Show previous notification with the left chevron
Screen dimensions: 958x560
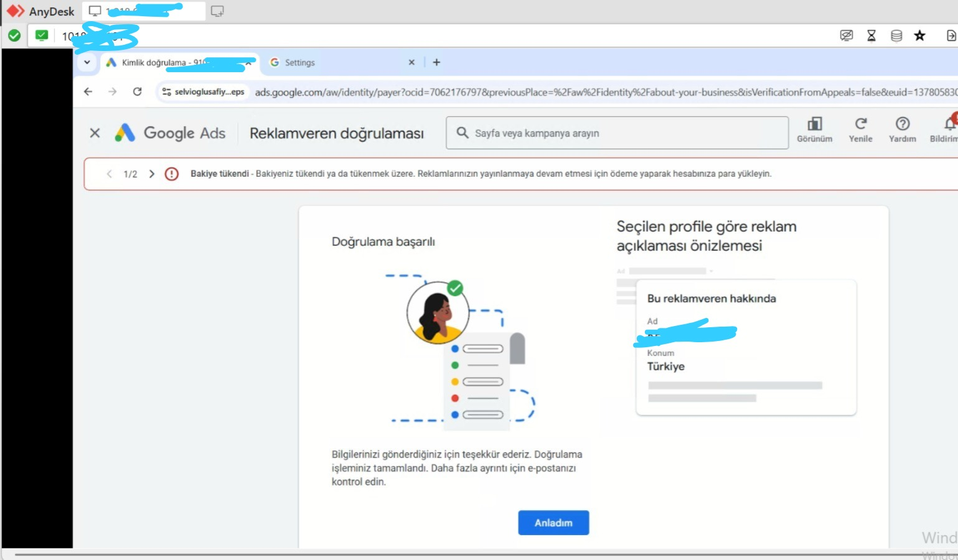(x=110, y=174)
